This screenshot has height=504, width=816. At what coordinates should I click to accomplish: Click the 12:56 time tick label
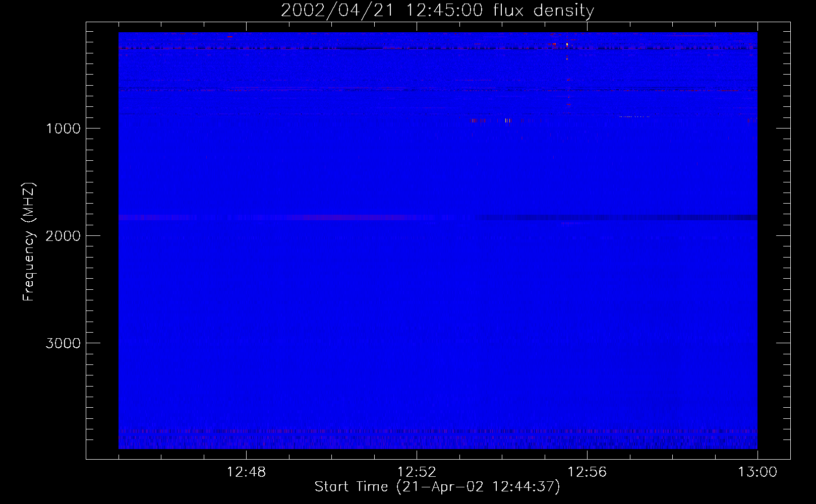click(587, 472)
